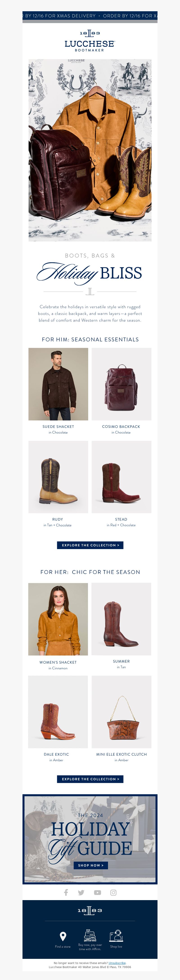Click Explore the Collection under For Him
Image resolution: width=180 pixels, height=980 pixels.
coord(90,545)
